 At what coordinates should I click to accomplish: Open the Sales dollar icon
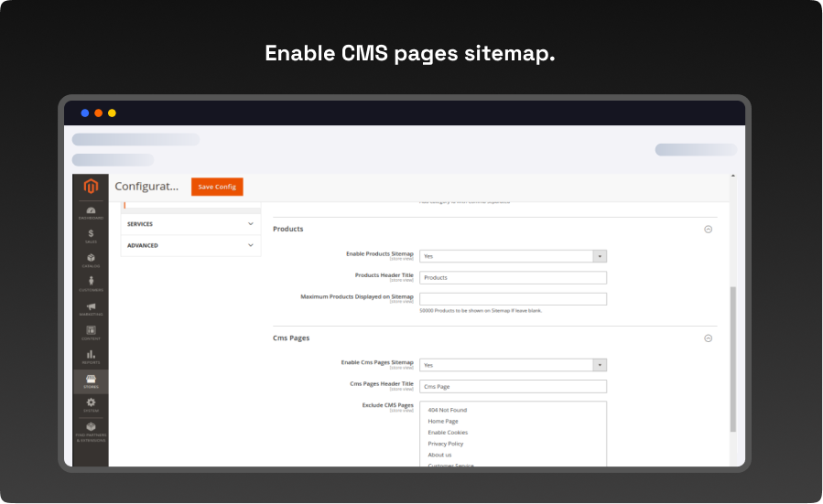pos(91,236)
